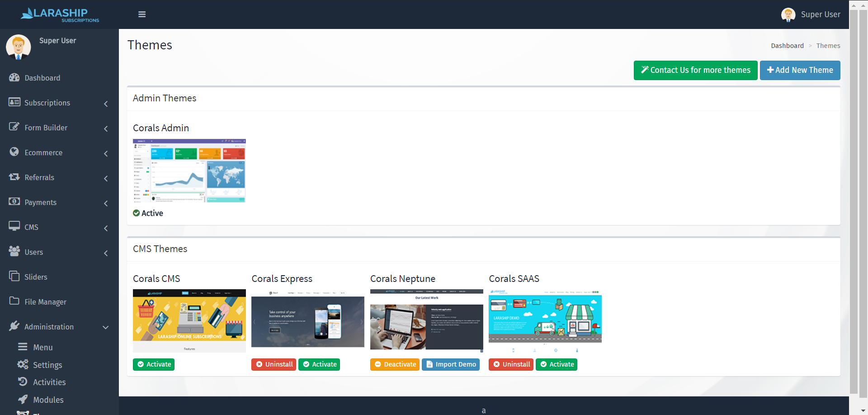
Task: Click the sidebar Super User profile picture
Action: coord(19,47)
